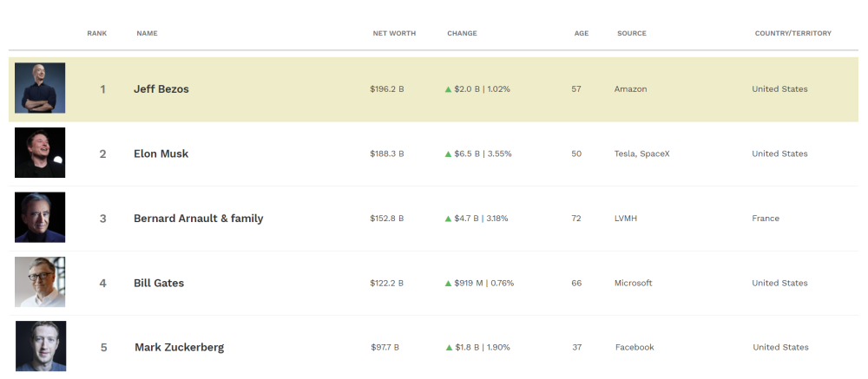
Task: Click green up arrow beside $919 M
Action: point(449,284)
